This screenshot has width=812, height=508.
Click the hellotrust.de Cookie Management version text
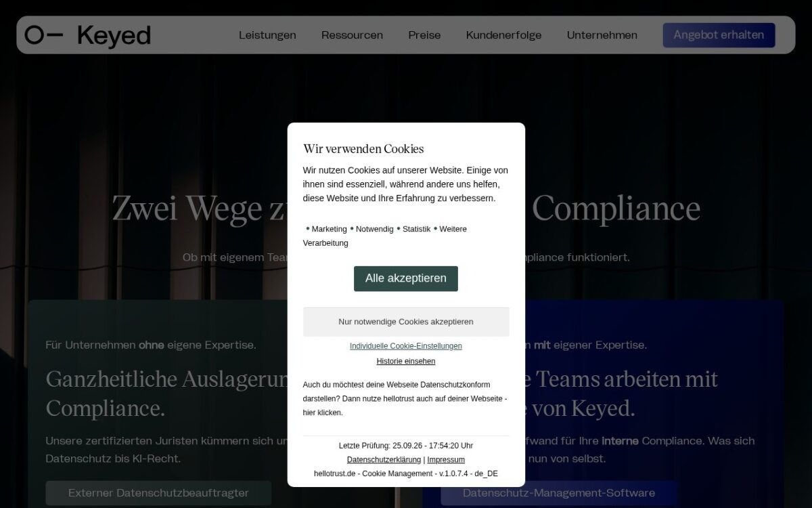click(x=406, y=473)
